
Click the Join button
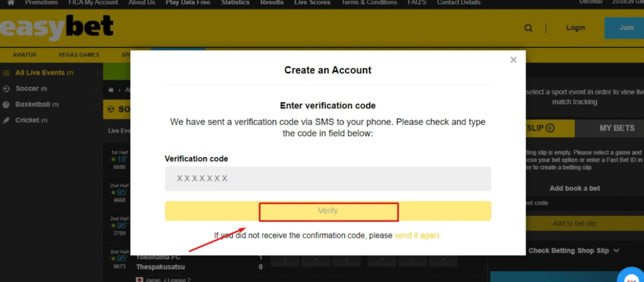[x=626, y=28]
